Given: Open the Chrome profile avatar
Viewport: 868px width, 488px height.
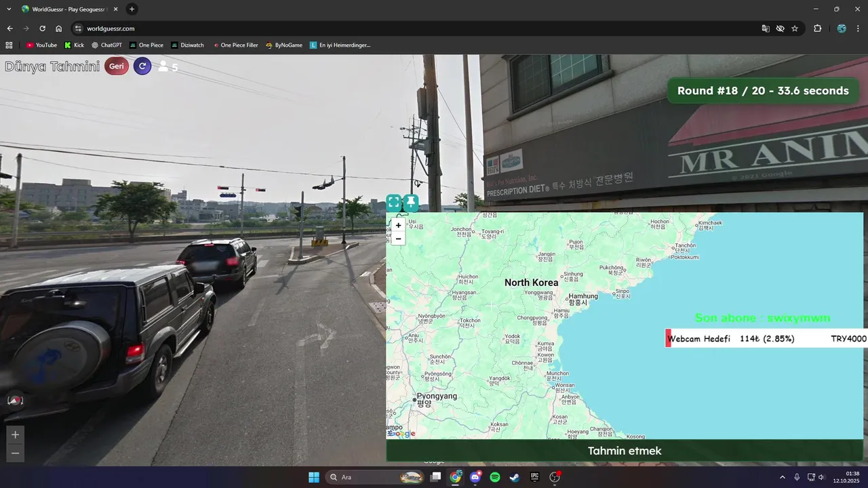Looking at the screenshot, I should point(842,28).
